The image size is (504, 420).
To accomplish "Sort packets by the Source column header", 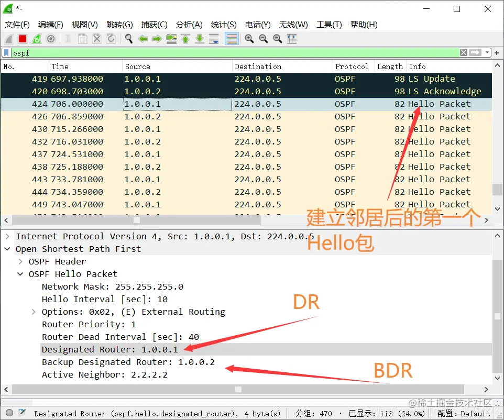I will point(177,67).
